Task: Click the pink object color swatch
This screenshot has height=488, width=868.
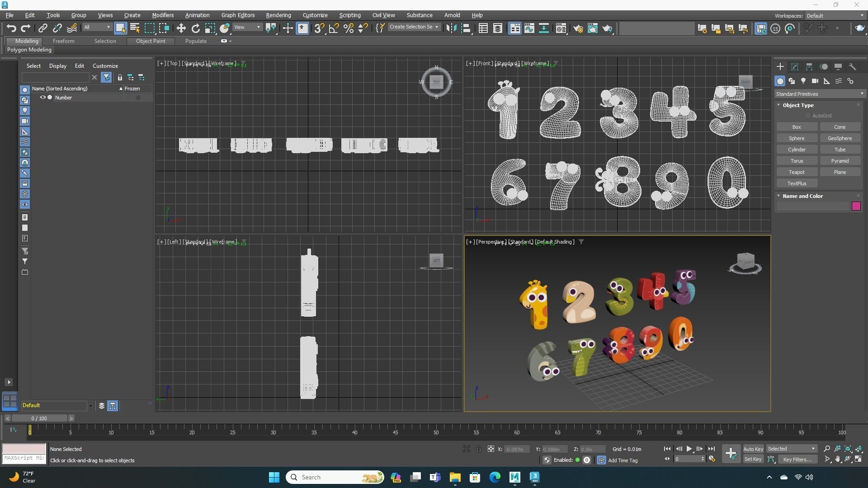Action: (856, 206)
